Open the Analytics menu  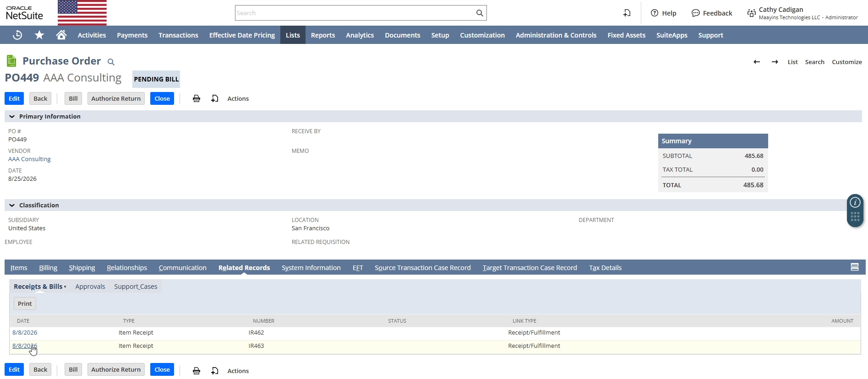(x=360, y=35)
